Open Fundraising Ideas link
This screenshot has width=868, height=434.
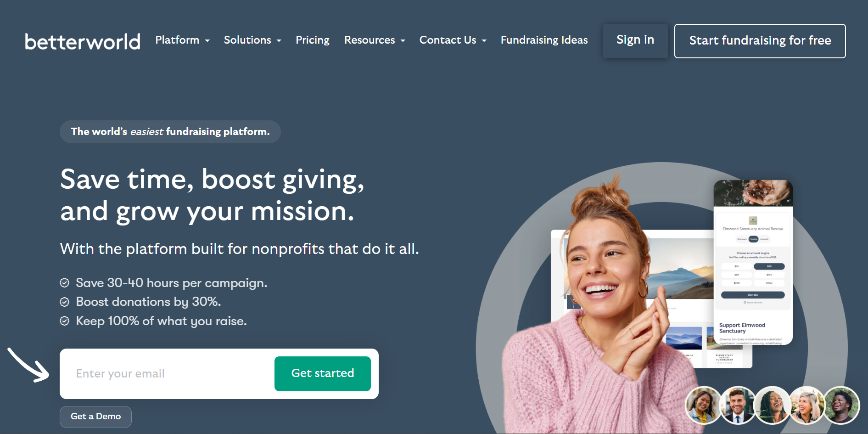(544, 40)
